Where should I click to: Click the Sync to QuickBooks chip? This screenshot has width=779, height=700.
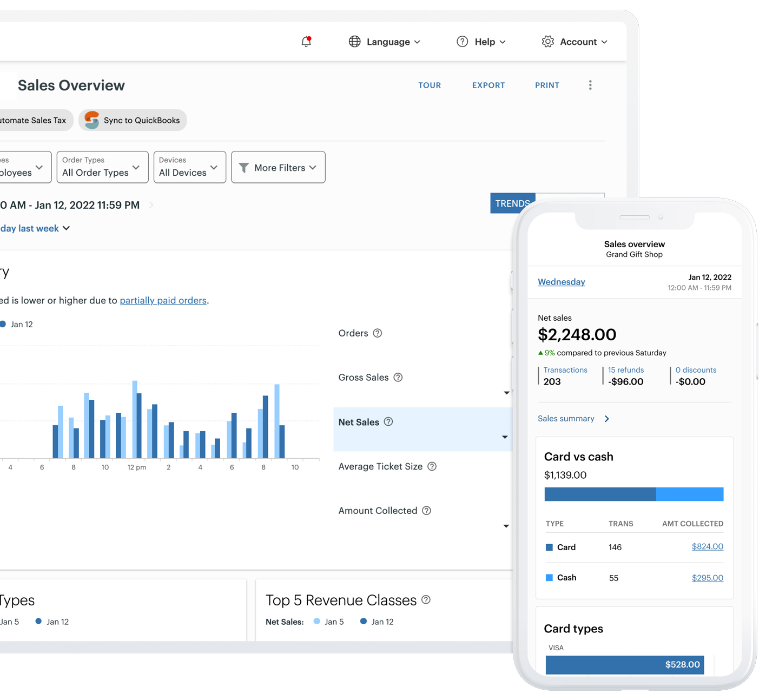click(133, 120)
